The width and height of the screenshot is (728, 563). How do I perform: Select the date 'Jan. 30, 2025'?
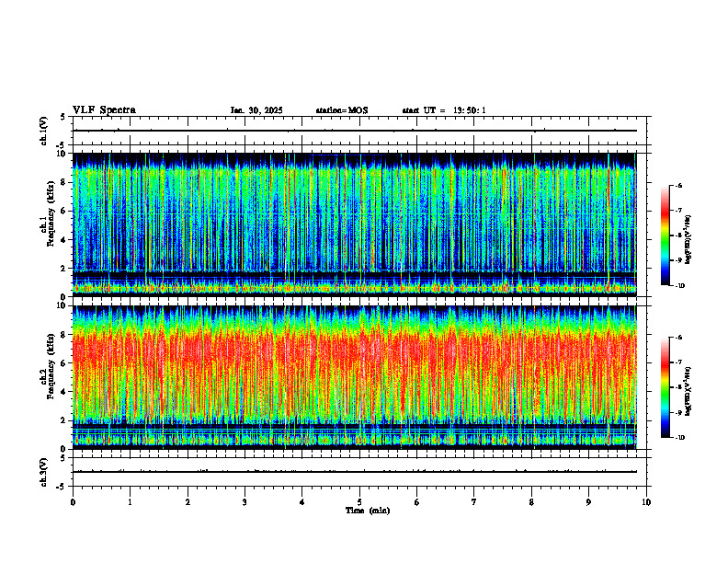click(x=256, y=110)
